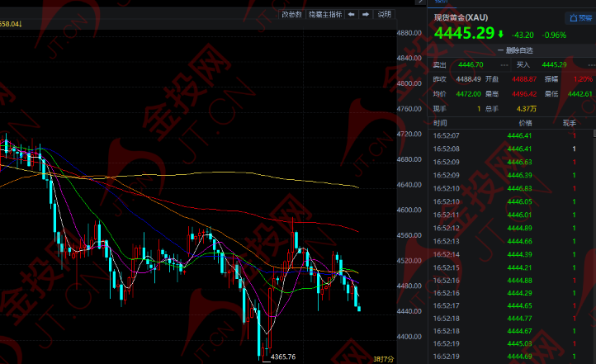Click 删除自选 to remove from watchlist
596x364 pixels.
pyautogui.click(x=515, y=50)
